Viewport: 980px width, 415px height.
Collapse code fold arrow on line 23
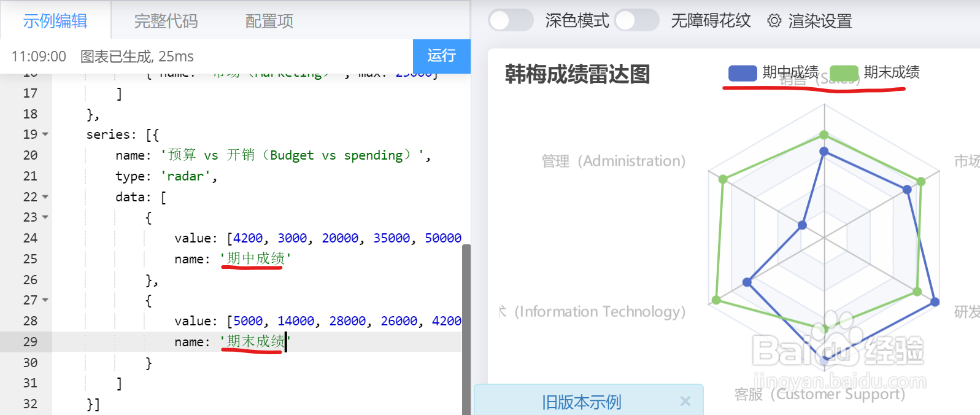[45, 217]
